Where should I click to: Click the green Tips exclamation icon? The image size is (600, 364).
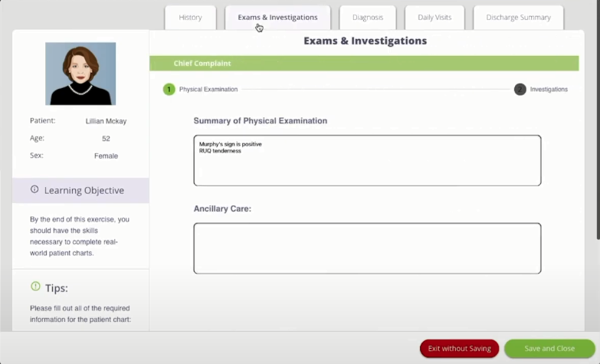[35, 287]
